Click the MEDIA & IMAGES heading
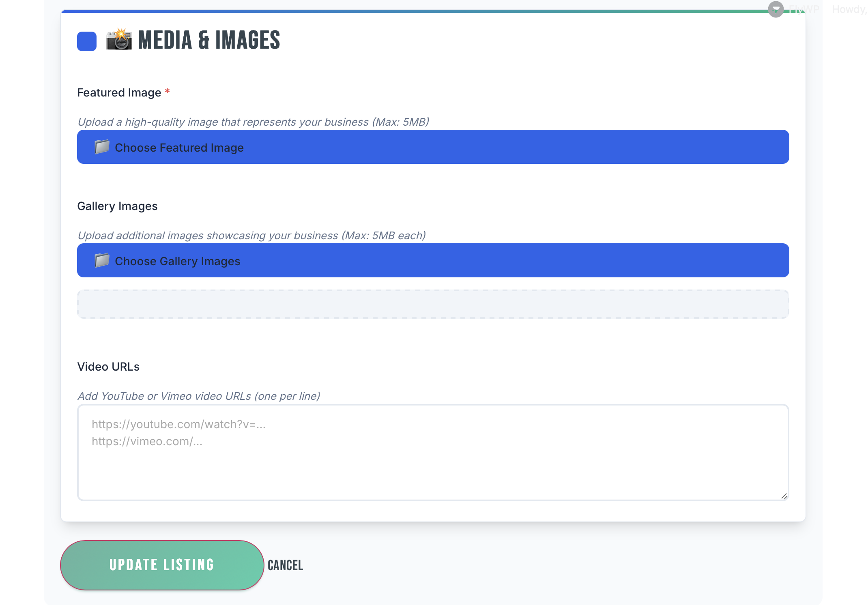 tap(209, 40)
